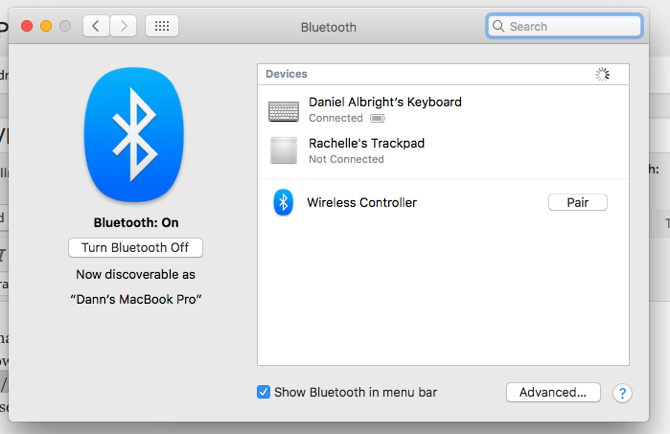Image resolution: width=670 pixels, height=434 pixels.
Task: Open Advanced Bluetooth options
Action: coord(553,392)
